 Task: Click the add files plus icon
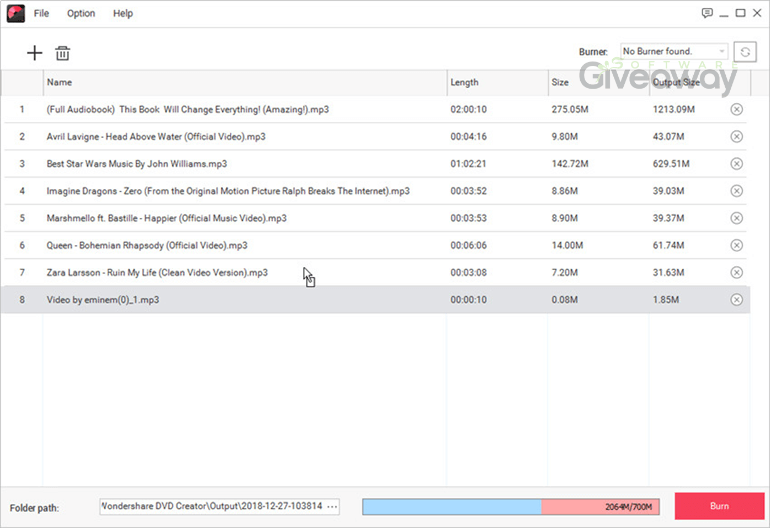pos(35,53)
